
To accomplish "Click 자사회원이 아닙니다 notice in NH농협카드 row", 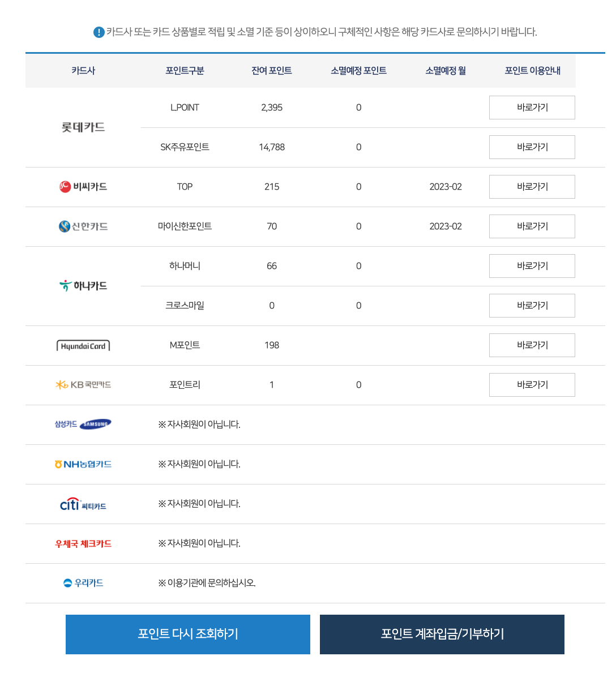I will 199,464.
